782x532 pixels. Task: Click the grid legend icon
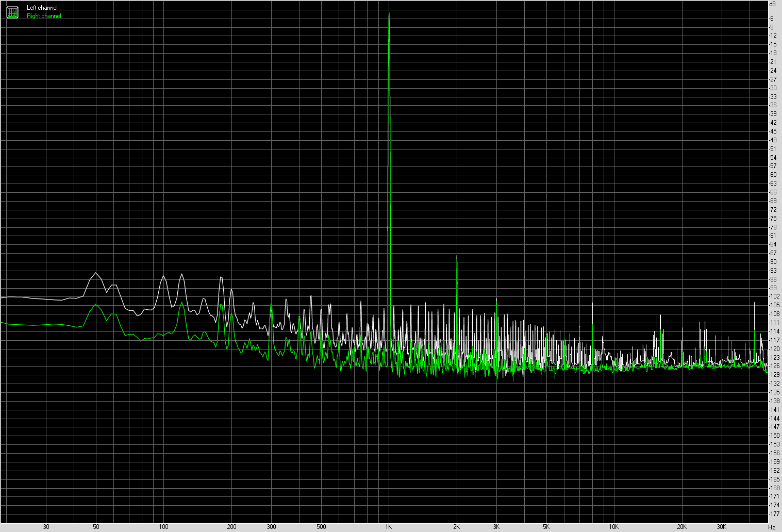point(12,12)
